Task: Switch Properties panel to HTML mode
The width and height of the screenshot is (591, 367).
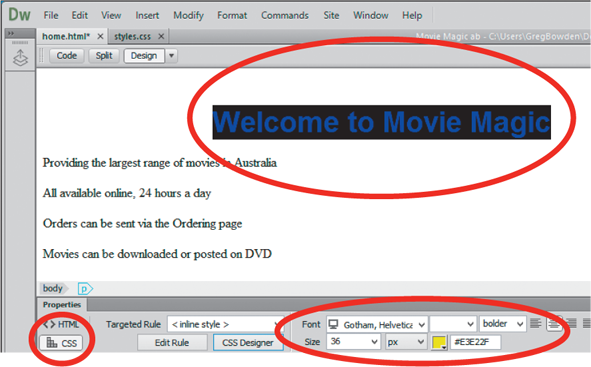Action: click(61, 324)
